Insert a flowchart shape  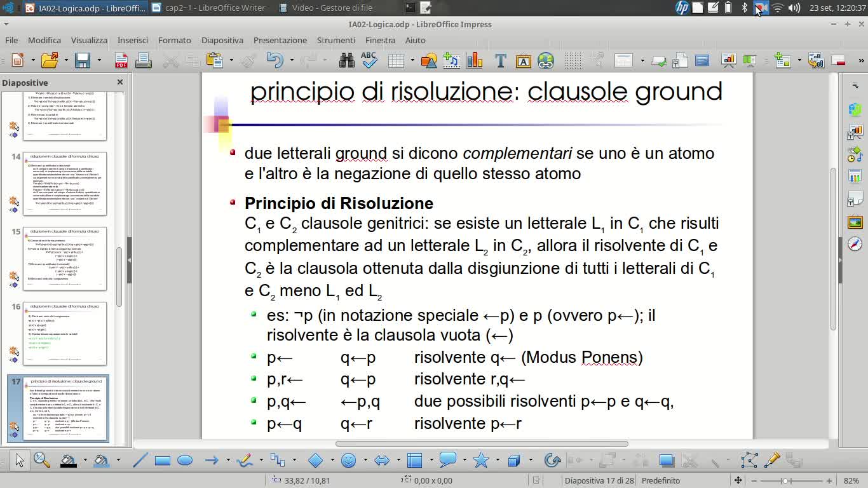[414, 460]
